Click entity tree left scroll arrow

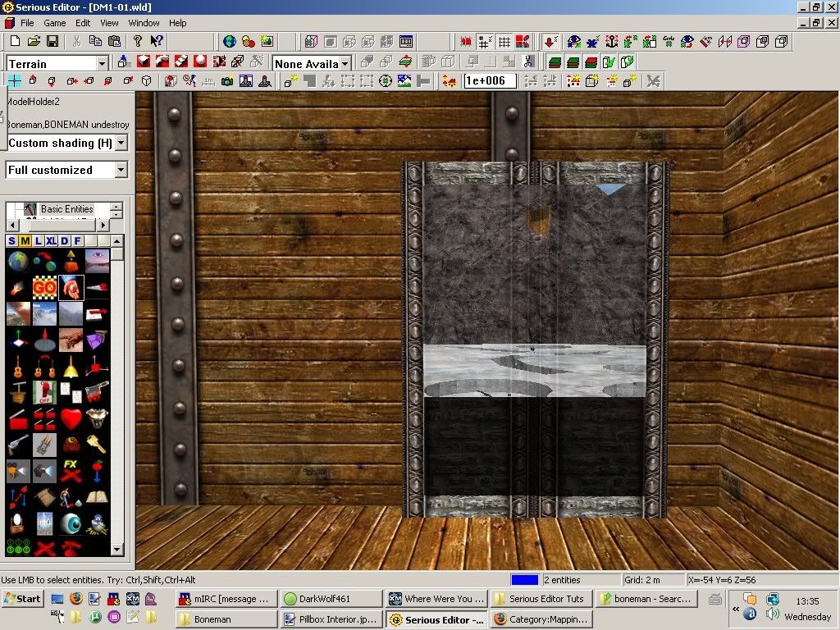tap(12, 225)
